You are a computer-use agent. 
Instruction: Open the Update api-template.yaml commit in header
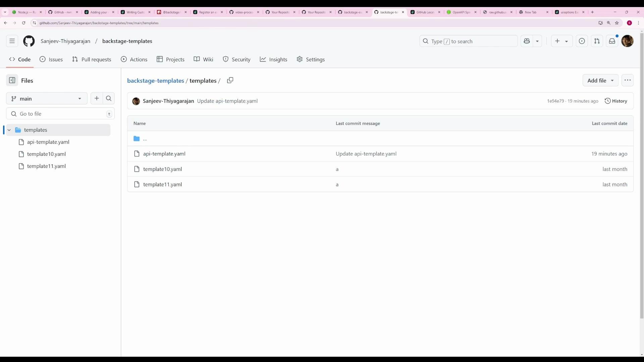click(227, 101)
